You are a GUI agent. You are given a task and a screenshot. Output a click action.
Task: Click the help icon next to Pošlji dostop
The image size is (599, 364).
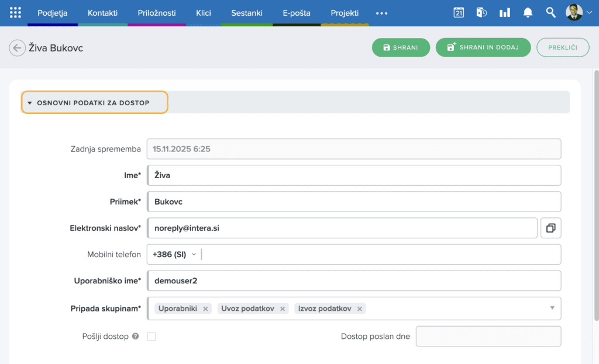[135, 337]
